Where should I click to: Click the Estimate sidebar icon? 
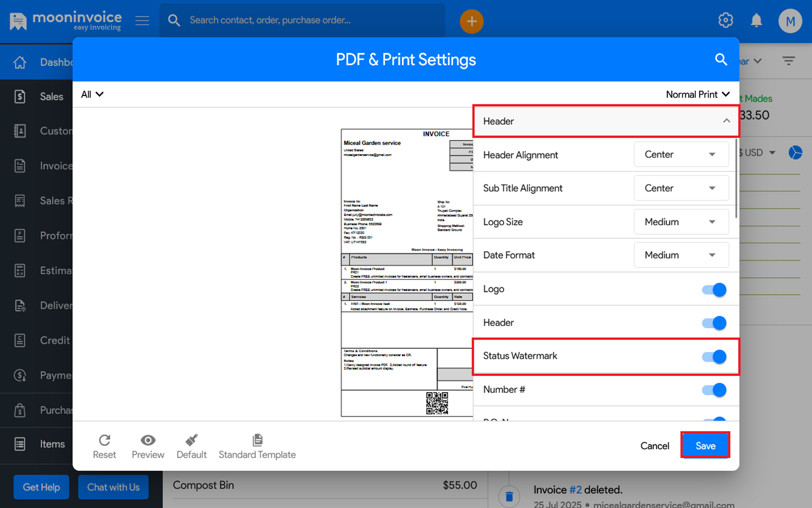tap(20, 270)
